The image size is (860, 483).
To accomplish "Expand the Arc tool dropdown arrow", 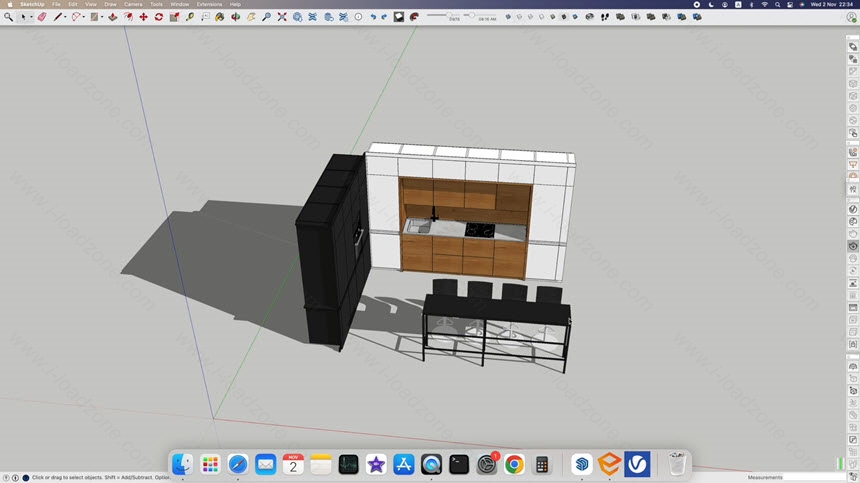I will [x=84, y=17].
